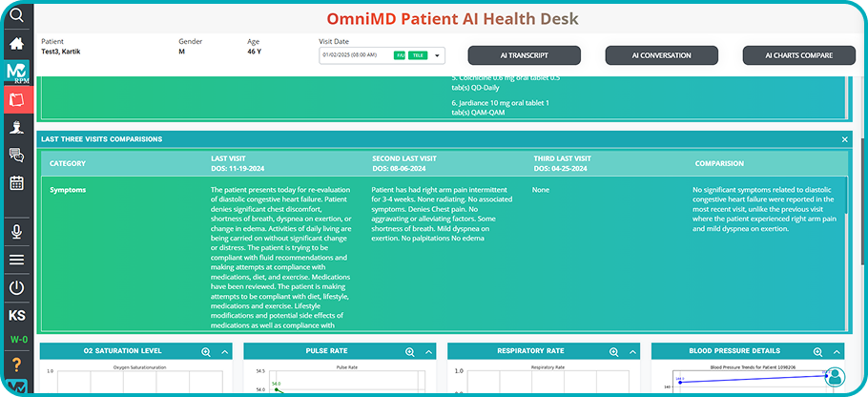Click the green TELE visit tag

click(418, 55)
